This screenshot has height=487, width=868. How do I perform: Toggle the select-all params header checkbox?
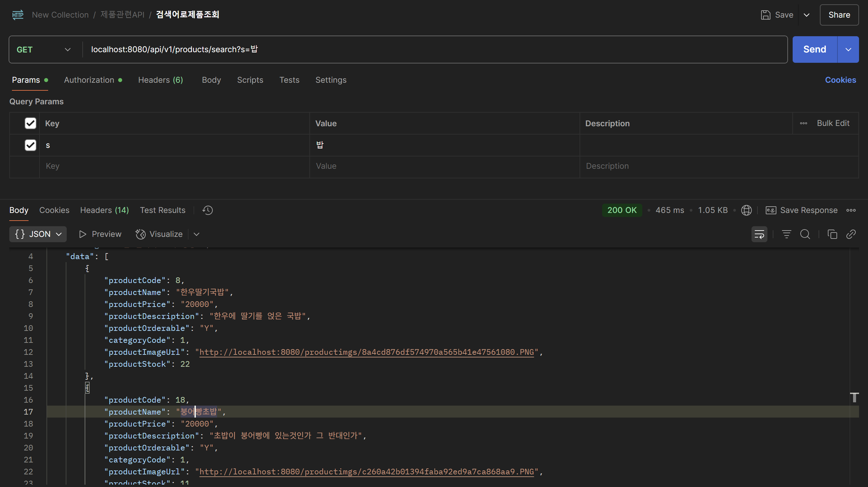pyautogui.click(x=30, y=123)
